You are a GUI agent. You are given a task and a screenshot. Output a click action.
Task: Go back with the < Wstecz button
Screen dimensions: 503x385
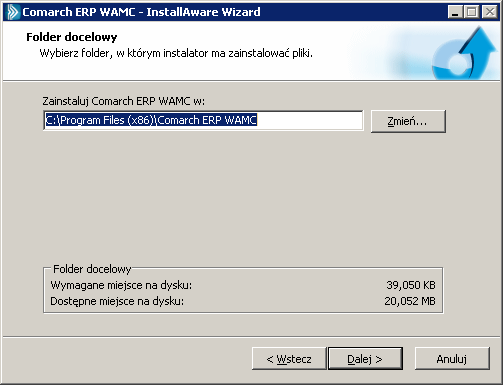289,359
